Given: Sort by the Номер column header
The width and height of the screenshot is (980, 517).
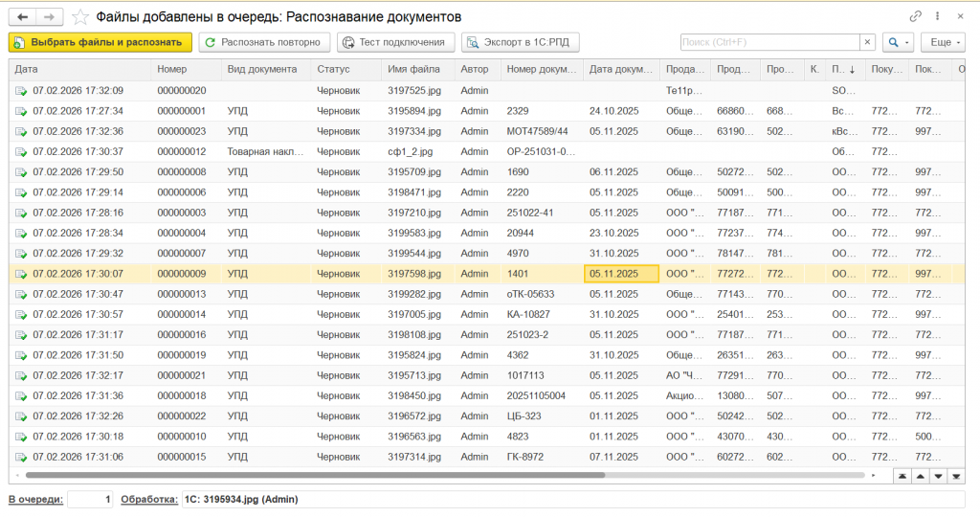Looking at the screenshot, I should (x=186, y=69).
